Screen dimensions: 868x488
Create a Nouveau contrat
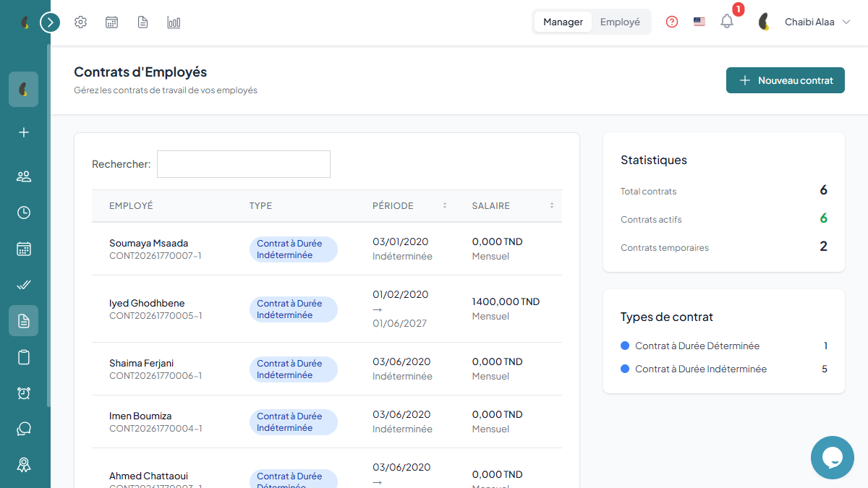pyautogui.click(x=786, y=80)
